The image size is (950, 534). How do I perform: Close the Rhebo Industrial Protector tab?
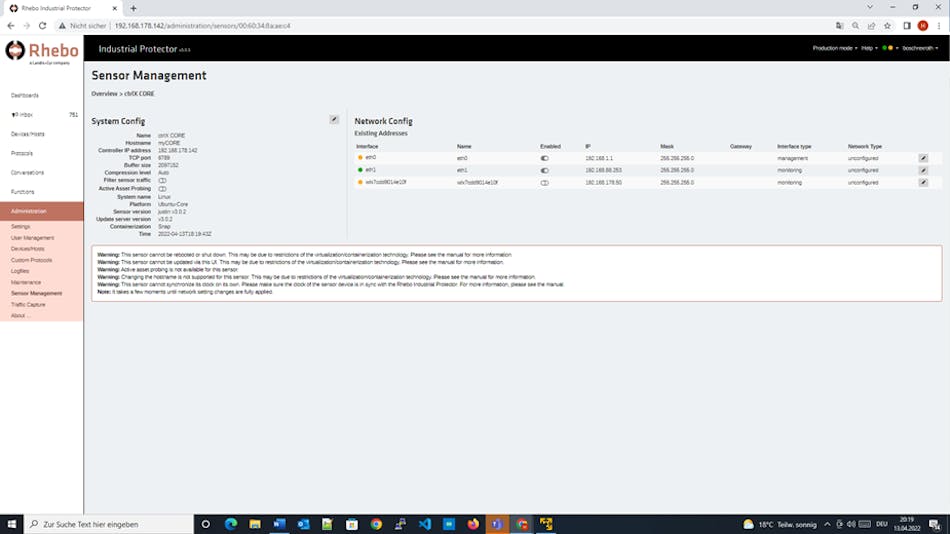point(115,8)
